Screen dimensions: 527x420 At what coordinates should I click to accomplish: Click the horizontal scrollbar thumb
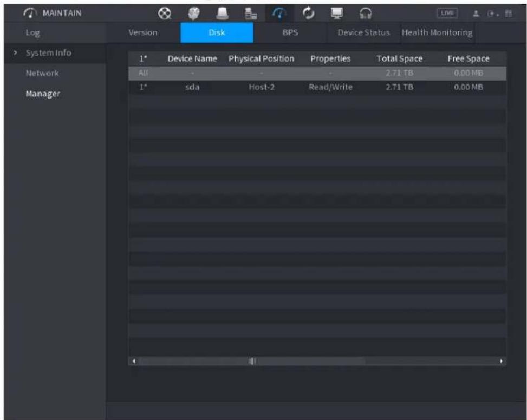(x=252, y=361)
